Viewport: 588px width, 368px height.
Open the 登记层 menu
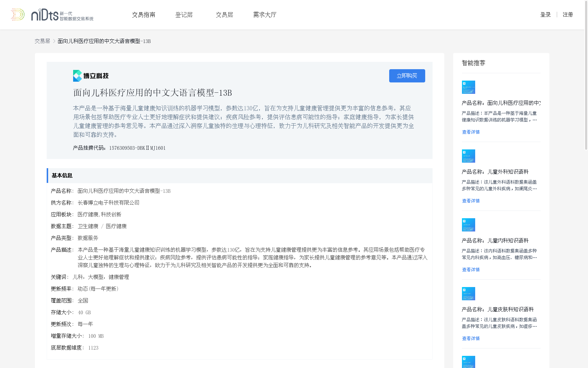(184, 15)
